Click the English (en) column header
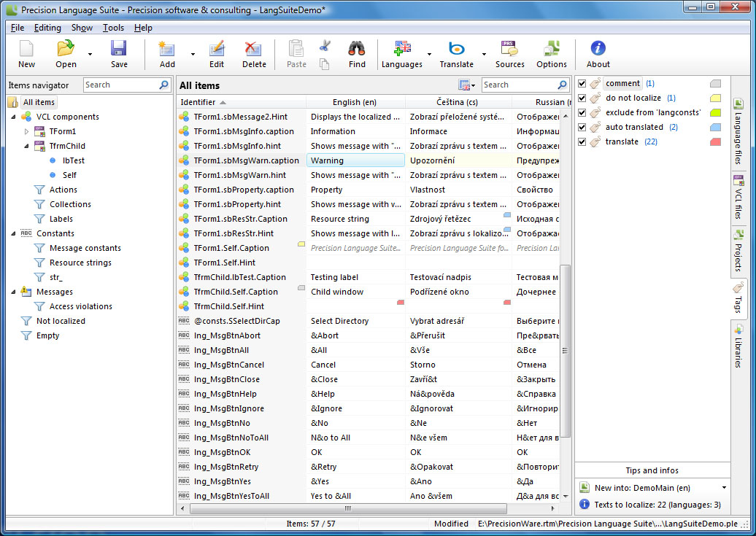This screenshot has width=756, height=536. pos(355,101)
